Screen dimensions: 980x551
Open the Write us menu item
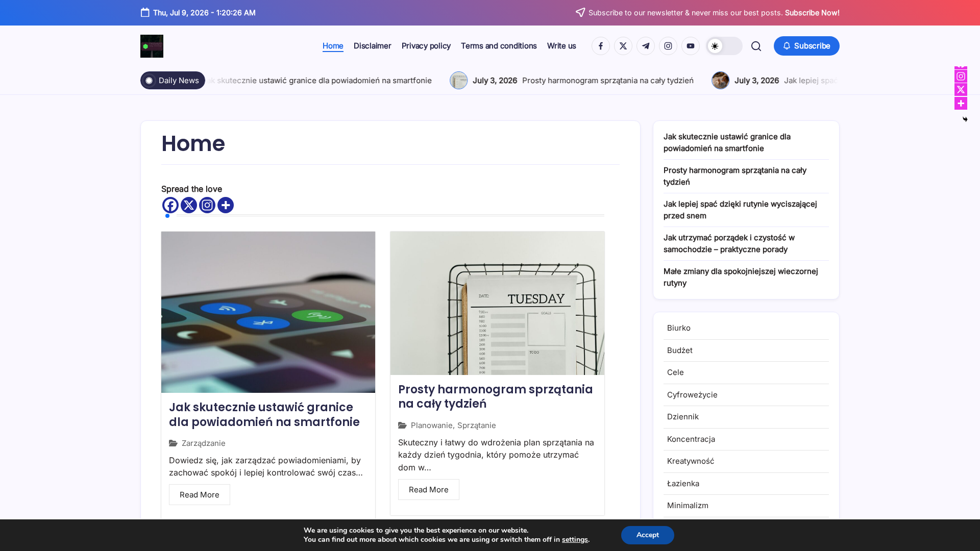[x=561, y=46]
